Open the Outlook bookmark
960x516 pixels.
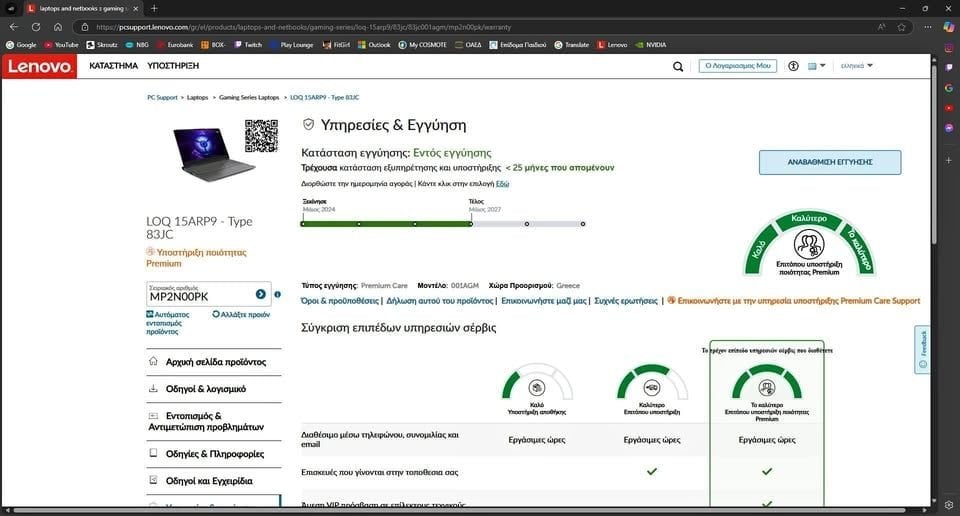pos(374,45)
